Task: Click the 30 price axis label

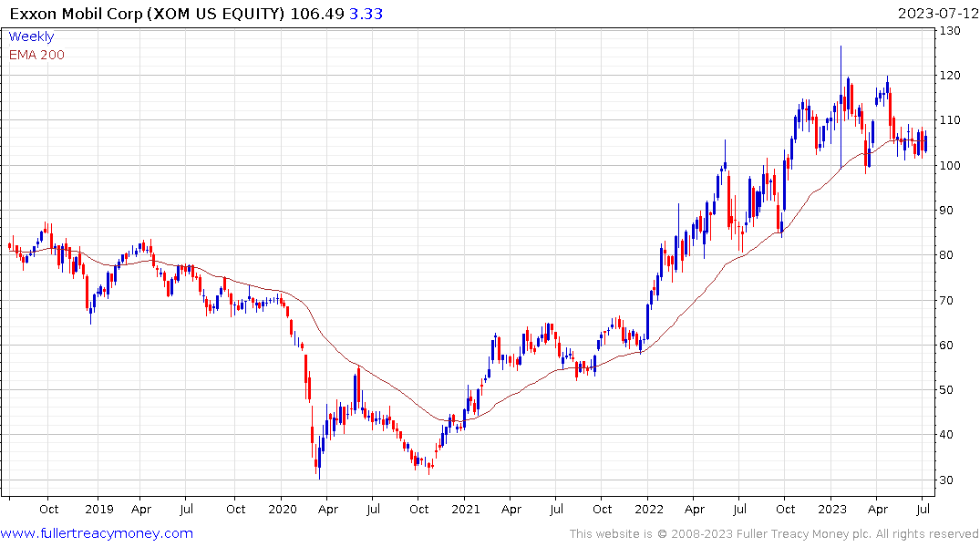Action: (x=946, y=480)
